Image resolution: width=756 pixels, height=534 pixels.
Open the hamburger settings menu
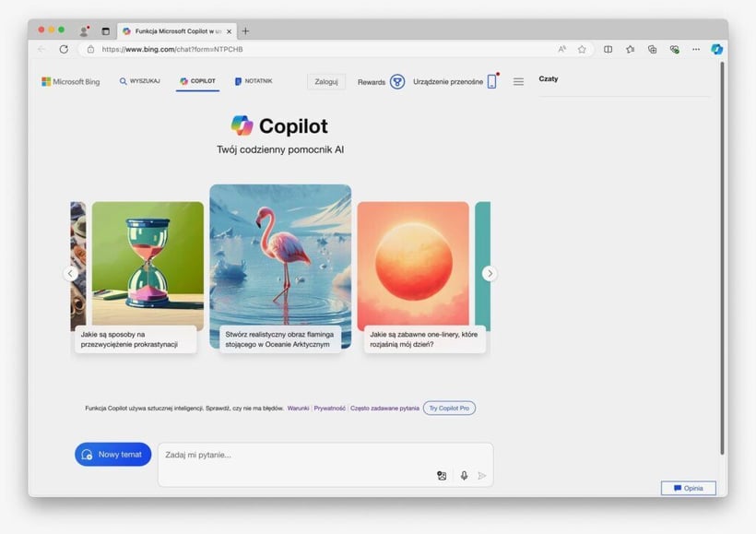[x=518, y=82]
